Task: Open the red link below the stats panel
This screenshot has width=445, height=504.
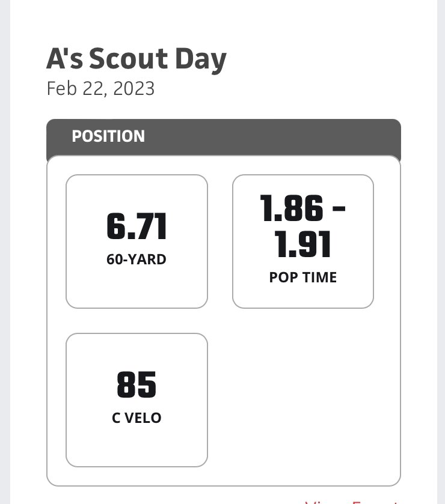Action: point(351,502)
